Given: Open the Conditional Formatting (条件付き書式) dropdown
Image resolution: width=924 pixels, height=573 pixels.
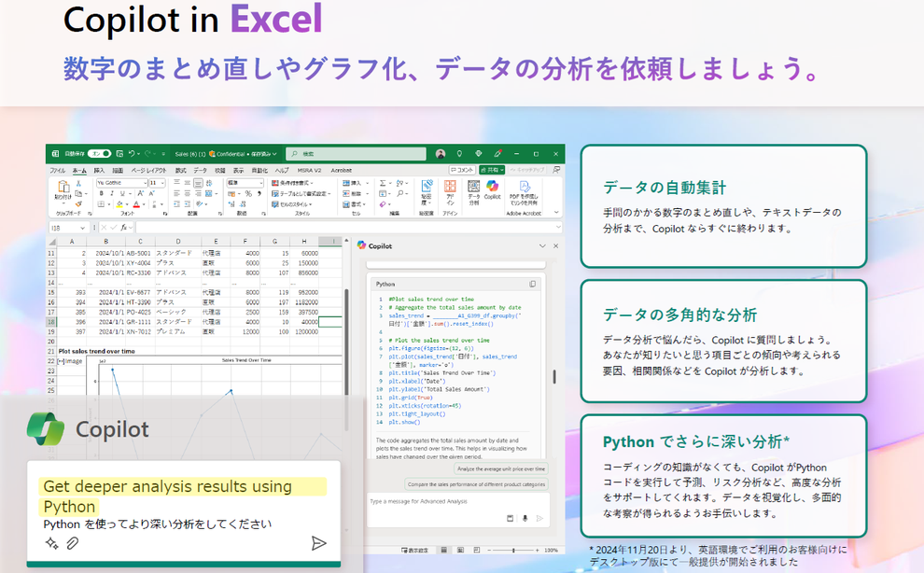Looking at the screenshot, I should tap(293, 183).
